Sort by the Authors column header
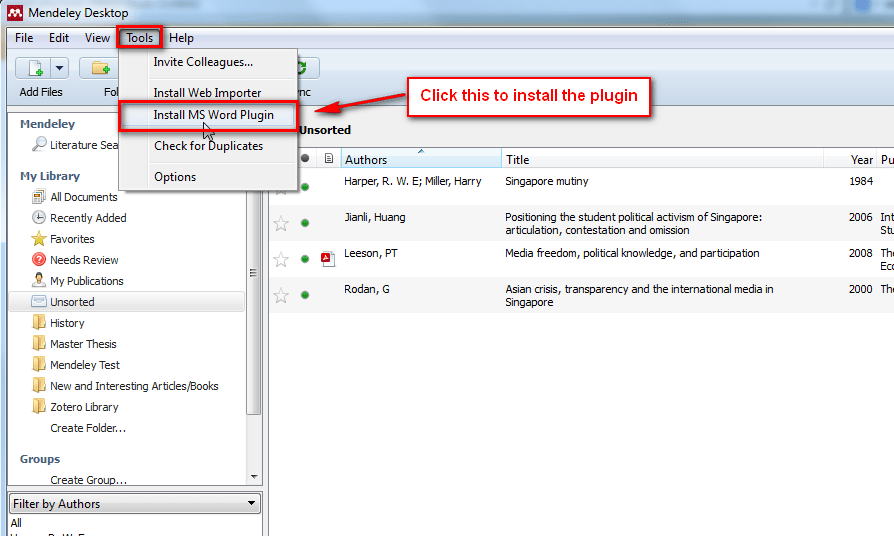Screen dimensions: 894x536 420,160
